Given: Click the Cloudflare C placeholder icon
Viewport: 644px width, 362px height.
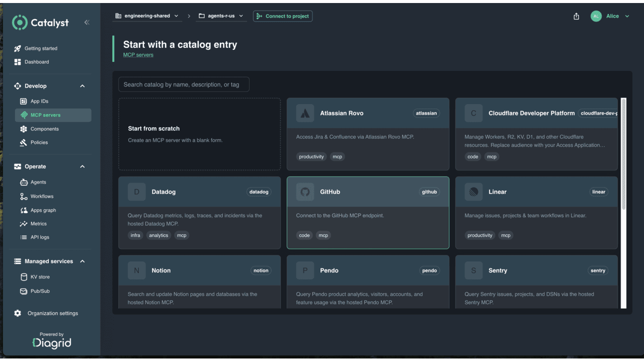Looking at the screenshot, I should click(x=473, y=113).
